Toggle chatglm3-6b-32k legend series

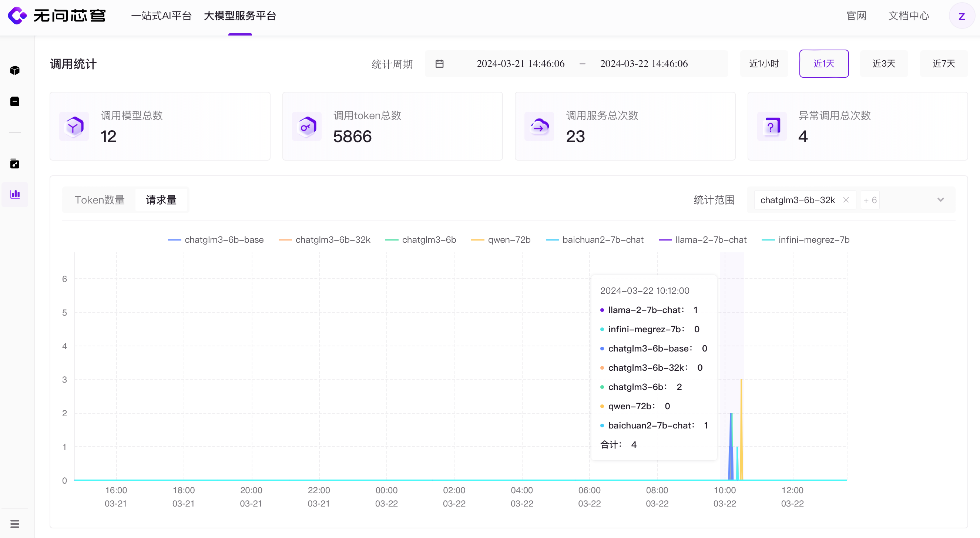(325, 240)
